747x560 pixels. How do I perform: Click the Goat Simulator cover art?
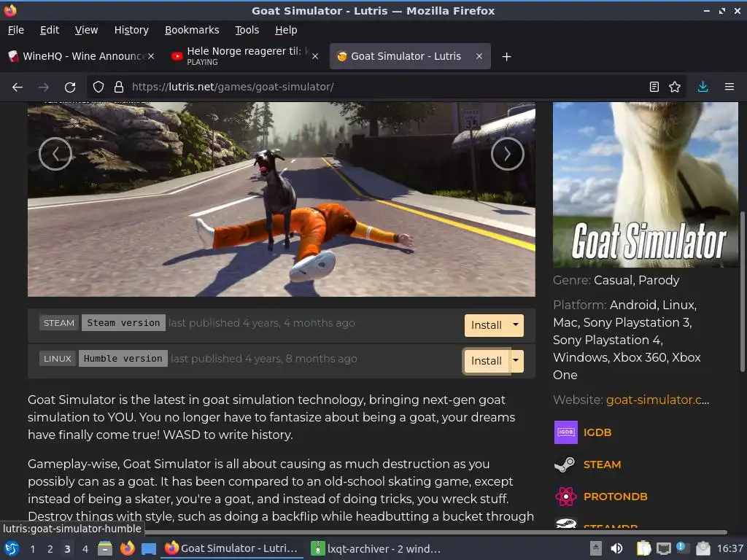pyautogui.click(x=646, y=184)
